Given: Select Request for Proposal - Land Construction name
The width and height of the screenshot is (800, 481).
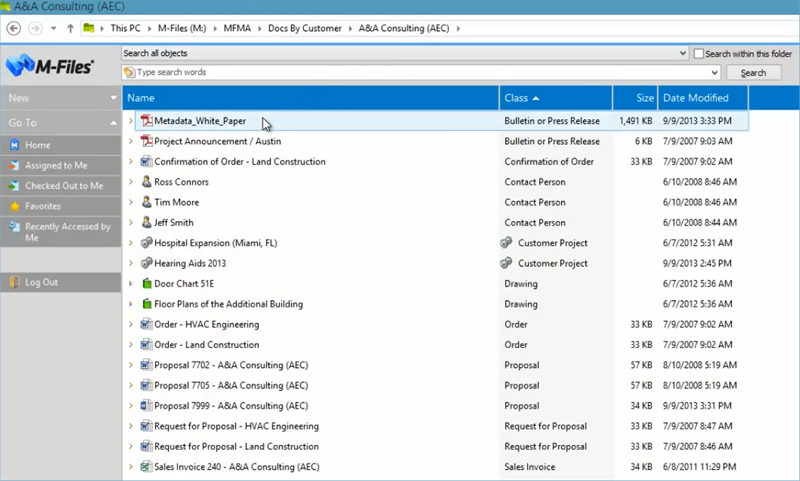Looking at the screenshot, I should point(236,447).
